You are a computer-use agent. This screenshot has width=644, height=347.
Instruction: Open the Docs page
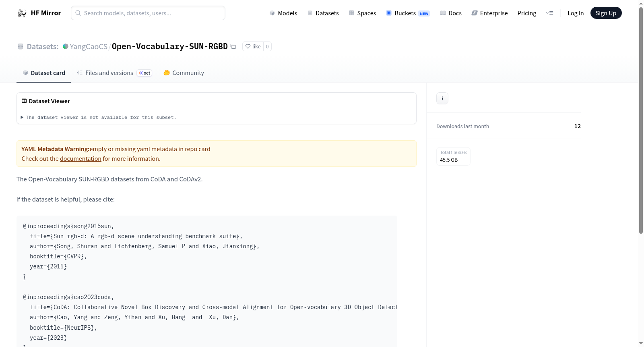click(x=451, y=13)
